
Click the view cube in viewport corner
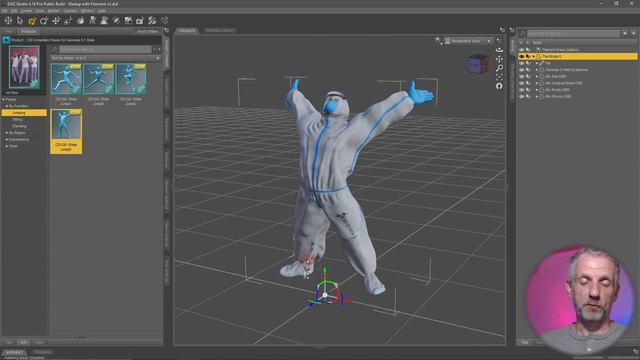click(478, 64)
